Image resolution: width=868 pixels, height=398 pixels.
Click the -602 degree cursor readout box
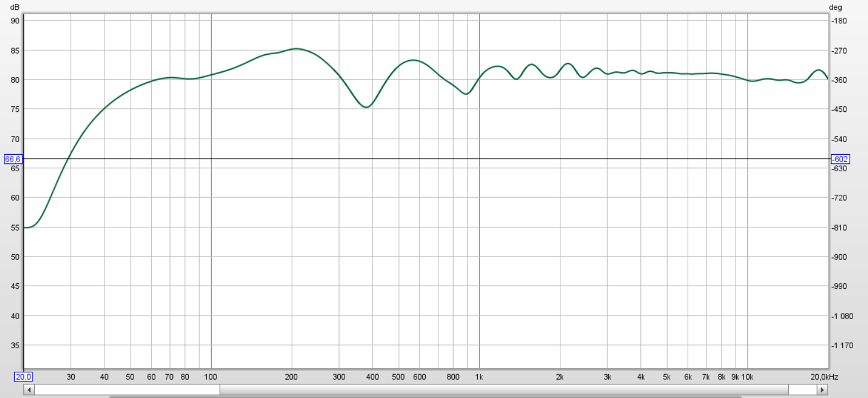pos(840,159)
